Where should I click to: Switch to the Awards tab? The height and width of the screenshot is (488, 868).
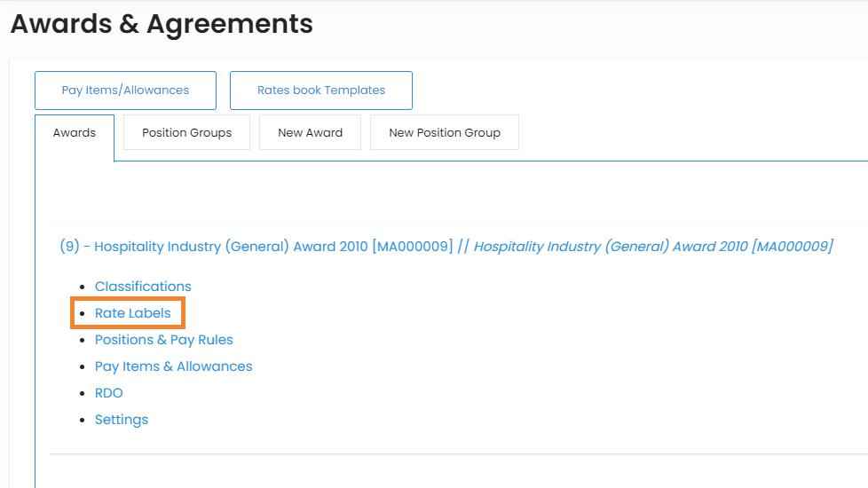click(75, 133)
